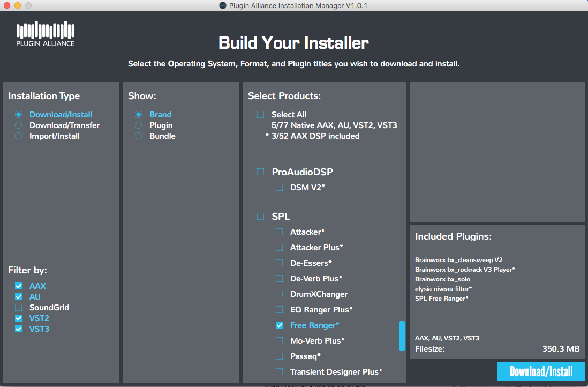Uncheck the VST3 format filter

[x=18, y=329]
